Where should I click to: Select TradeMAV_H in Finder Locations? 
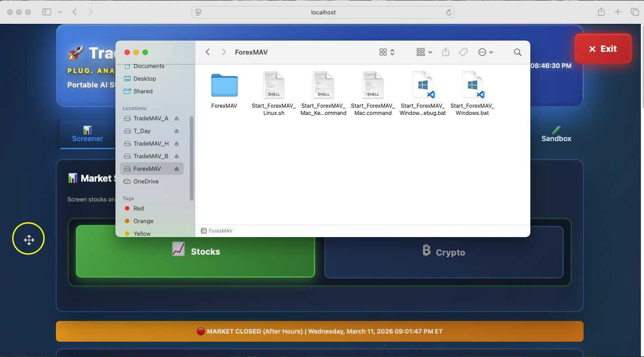pyautogui.click(x=151, y=144)
